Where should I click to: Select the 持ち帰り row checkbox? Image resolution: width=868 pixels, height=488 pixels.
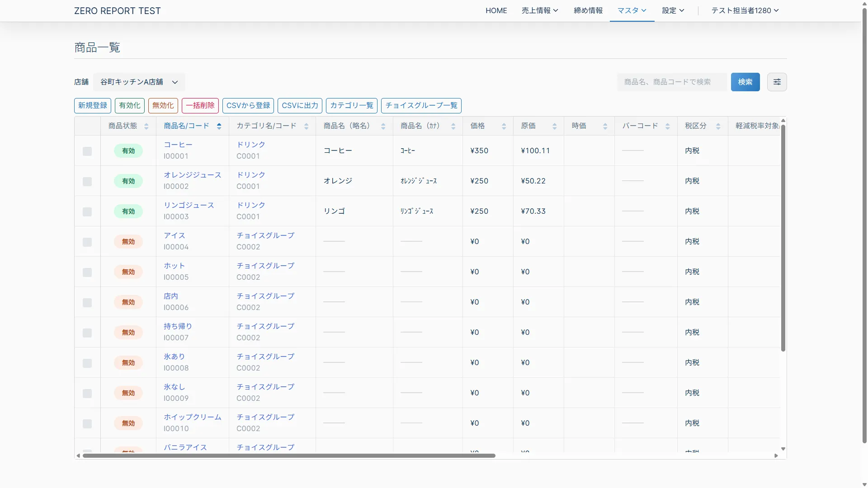coord(87,333)
